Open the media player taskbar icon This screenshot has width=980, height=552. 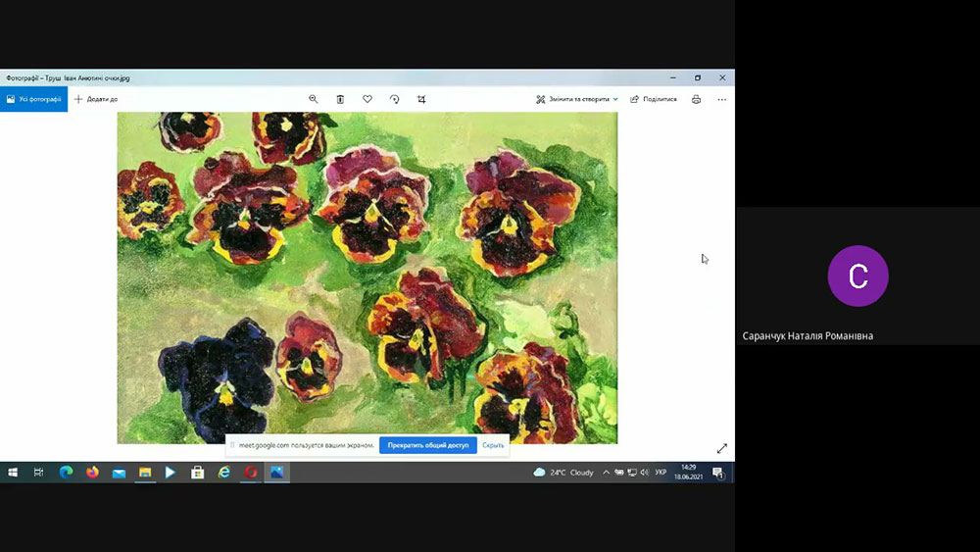tap(171, 472)
